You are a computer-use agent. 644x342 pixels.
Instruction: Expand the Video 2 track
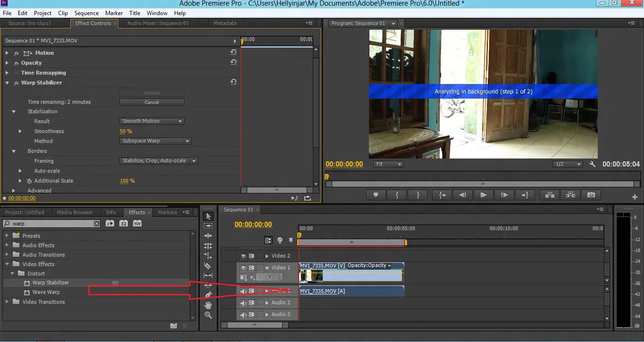(x=267, y=256)
